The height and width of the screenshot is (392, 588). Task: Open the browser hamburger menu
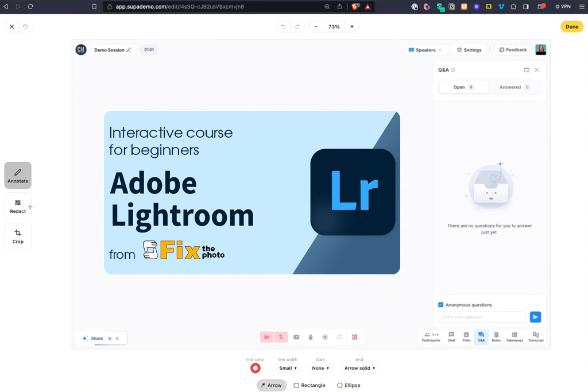point(582,6)
